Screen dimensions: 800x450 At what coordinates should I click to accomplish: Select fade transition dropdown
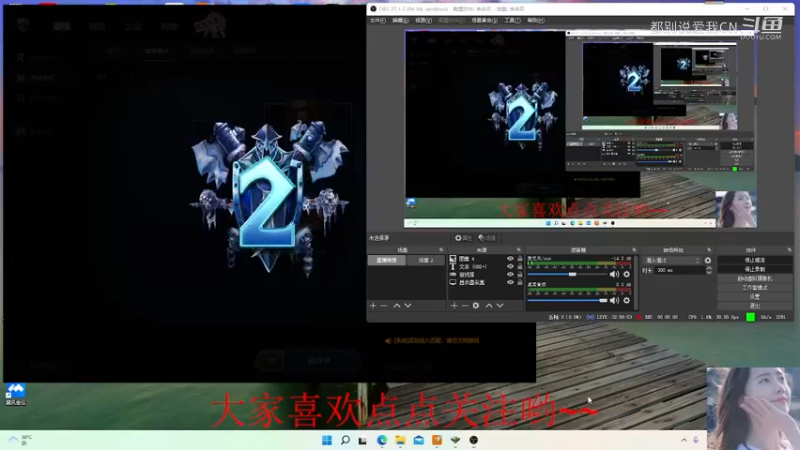click(672, 261)
